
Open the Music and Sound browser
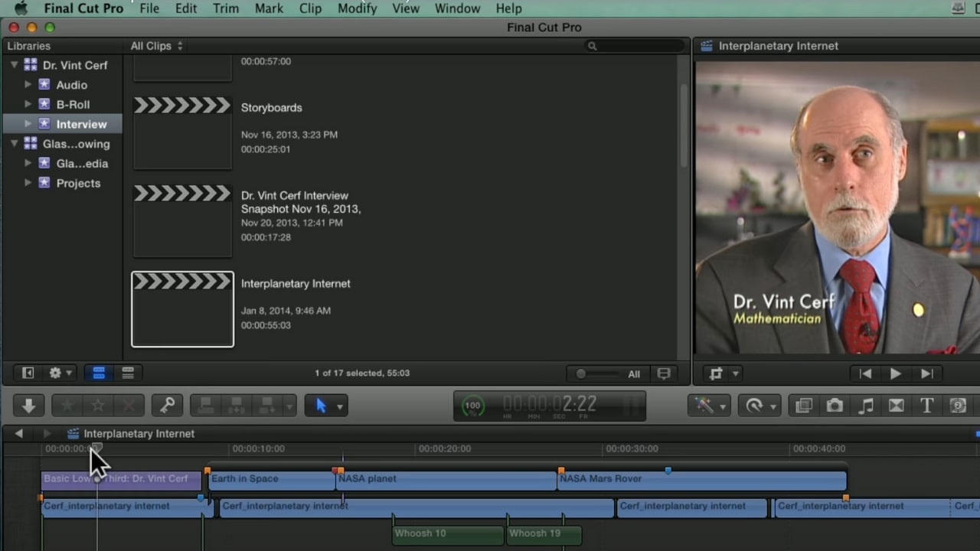[866, 406]
